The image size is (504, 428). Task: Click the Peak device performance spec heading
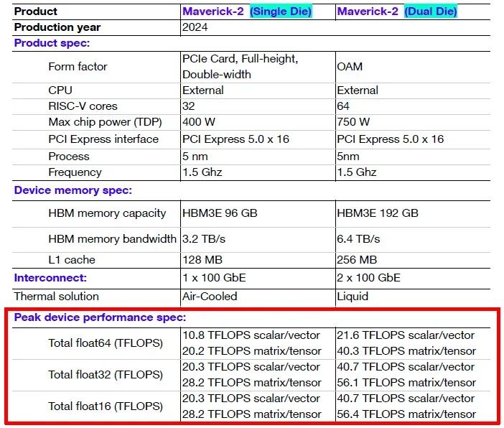point(100,317)
